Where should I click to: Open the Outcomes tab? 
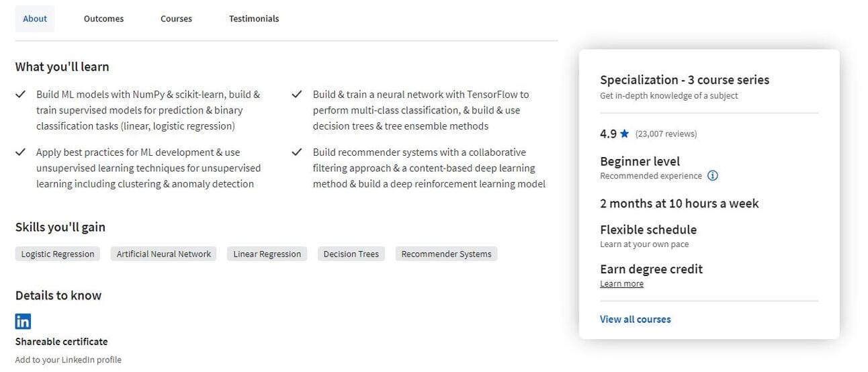coord(103,19)
